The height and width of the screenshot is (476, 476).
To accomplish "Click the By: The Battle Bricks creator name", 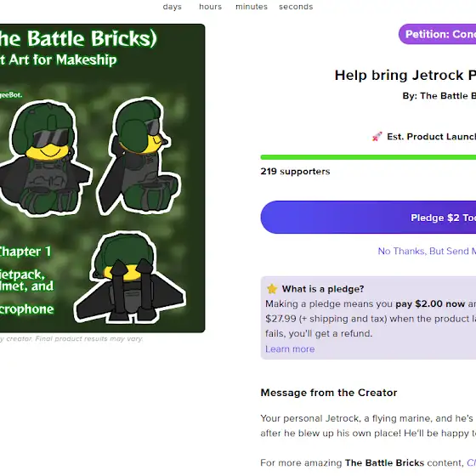I will coord(439,96).
